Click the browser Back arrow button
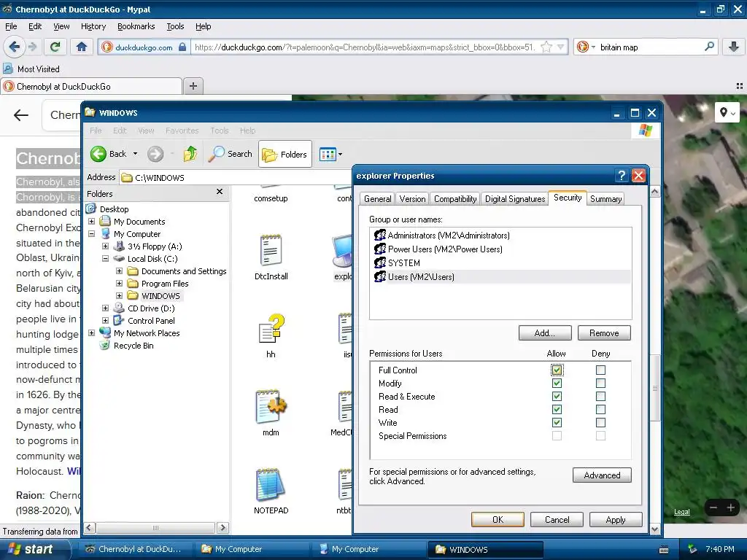 pos(15,47)
